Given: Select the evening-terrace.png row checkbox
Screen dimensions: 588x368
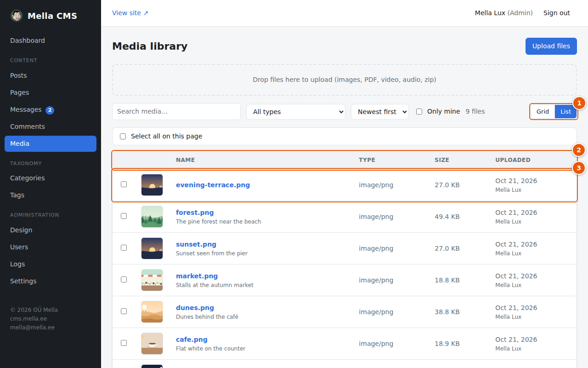Looking at the screenshot, I should click(124, 184).
